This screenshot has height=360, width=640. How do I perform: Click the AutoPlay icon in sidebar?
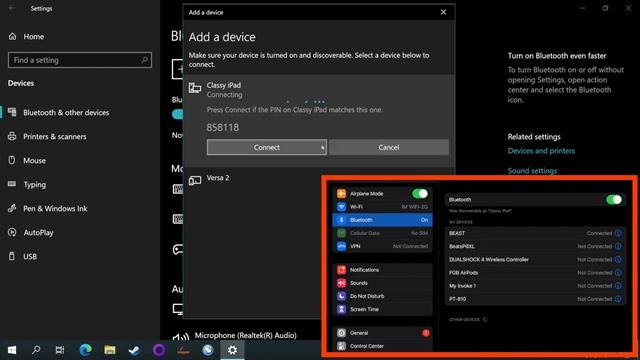pyautogui.click(x=12, y=232)
